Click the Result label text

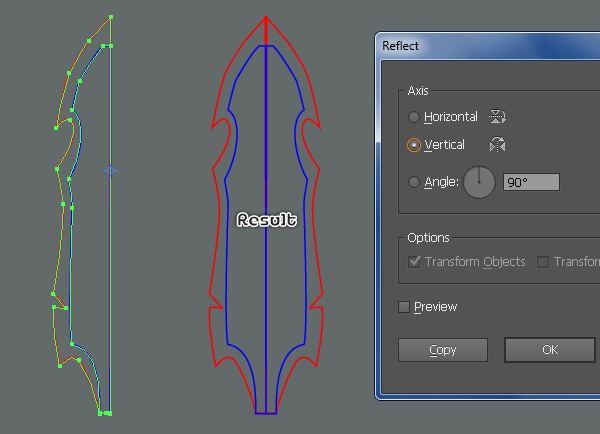[267, 220]
